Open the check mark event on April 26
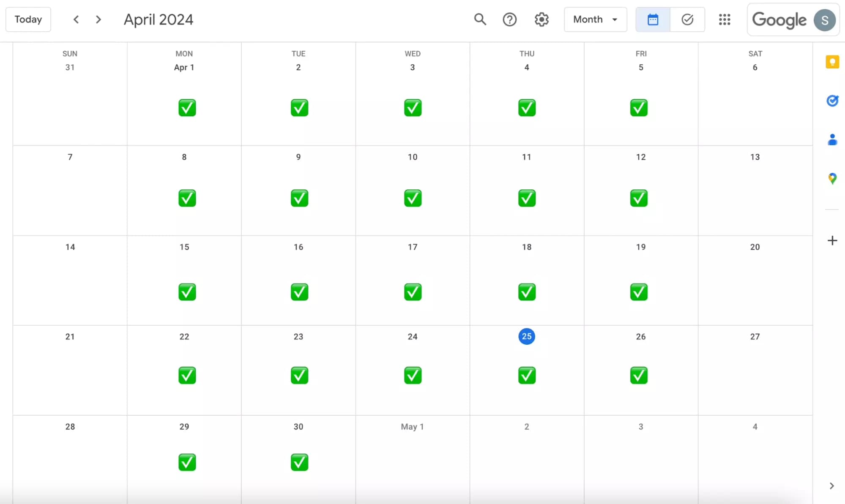 [639, 375]
